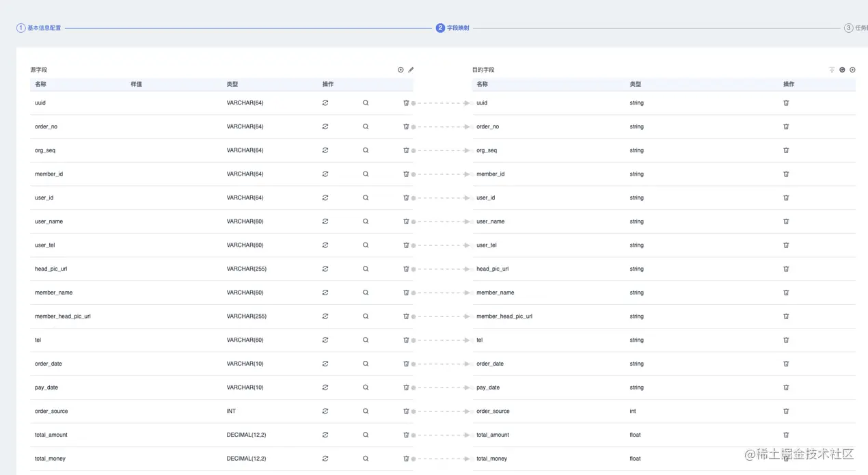Delete the target order_no field
Image resolution: width=868 pixels, height=475 pixels.
tap(786, 126)
